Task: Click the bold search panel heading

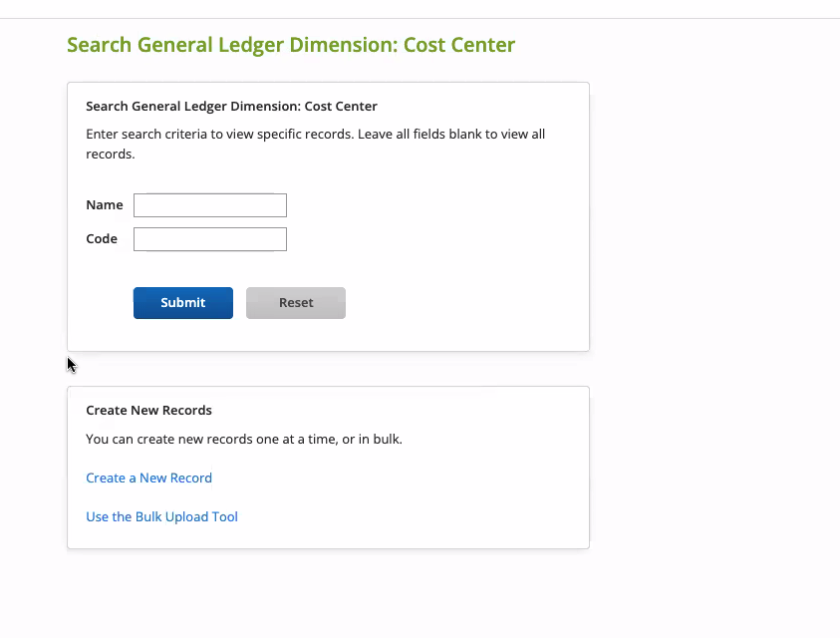Action: pos(231,106)
